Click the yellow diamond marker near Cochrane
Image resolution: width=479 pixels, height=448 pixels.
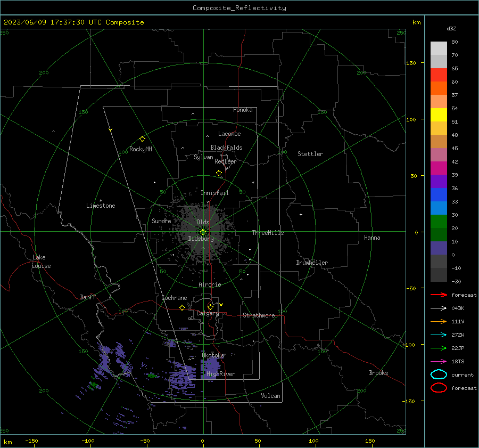pos(183,307)
